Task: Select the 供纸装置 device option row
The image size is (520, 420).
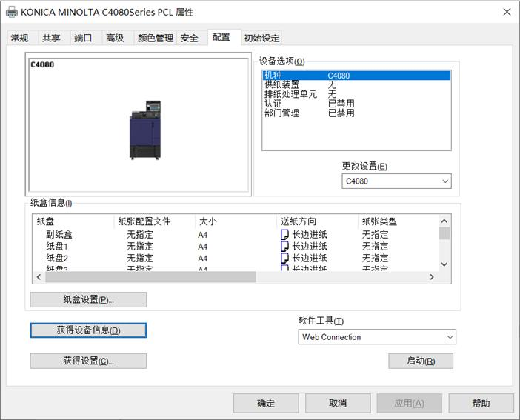Action: pyautogui.click(x=356, y=85)
